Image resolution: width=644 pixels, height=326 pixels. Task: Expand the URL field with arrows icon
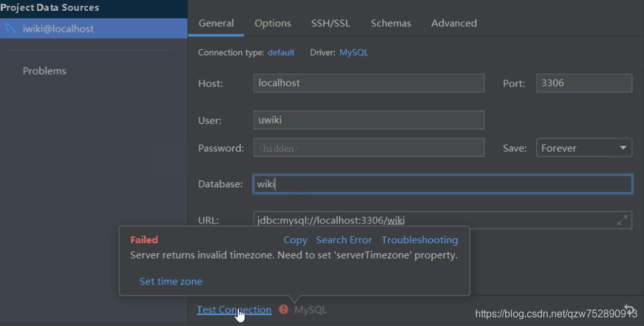point(622,220)
